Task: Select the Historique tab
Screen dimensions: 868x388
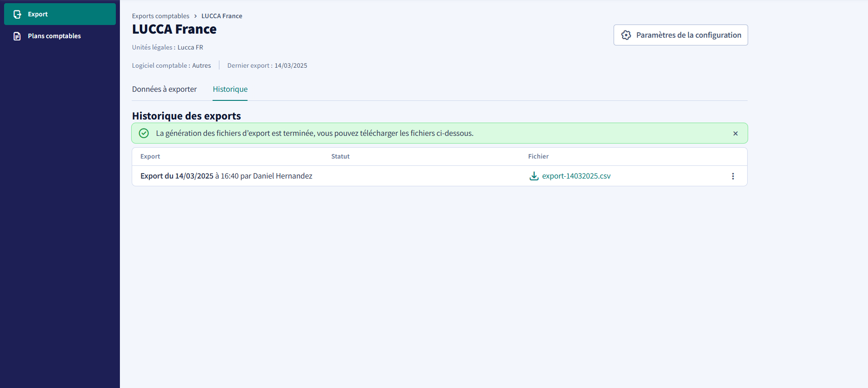Action: (230, 89)
